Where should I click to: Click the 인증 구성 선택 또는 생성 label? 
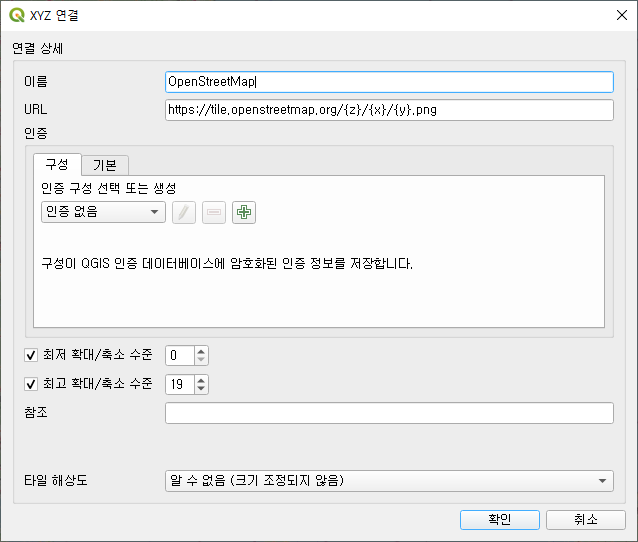(x=109, y=188)
